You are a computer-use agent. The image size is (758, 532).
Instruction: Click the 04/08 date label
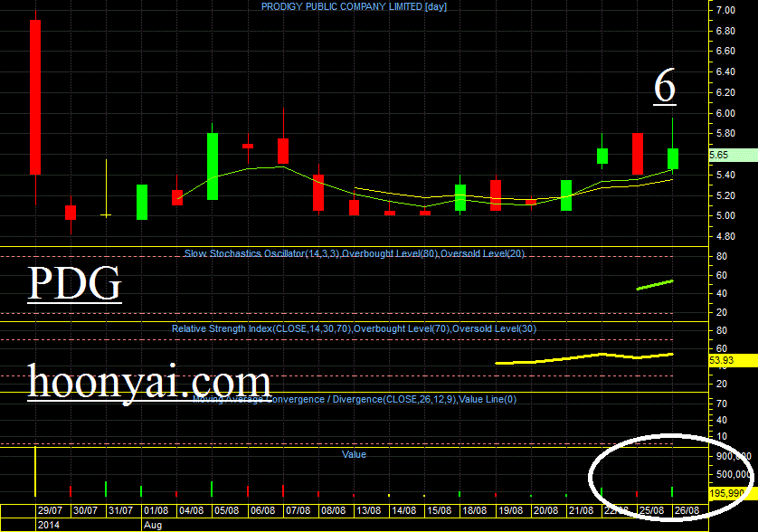(192, 510)
